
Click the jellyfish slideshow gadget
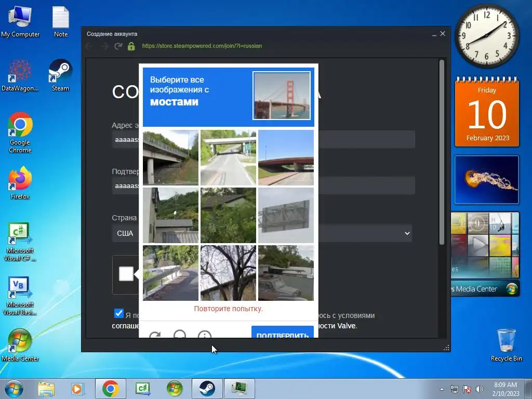point(486,180)
